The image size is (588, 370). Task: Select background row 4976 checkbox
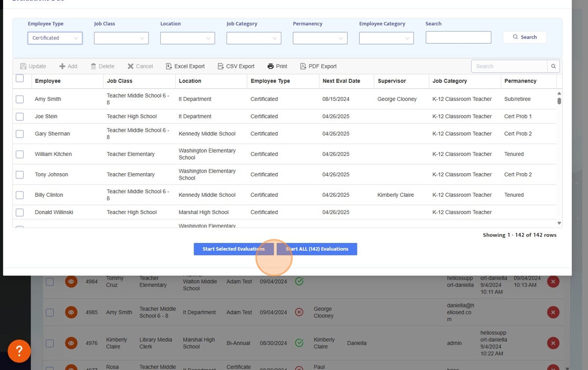[x=49, y=343]
